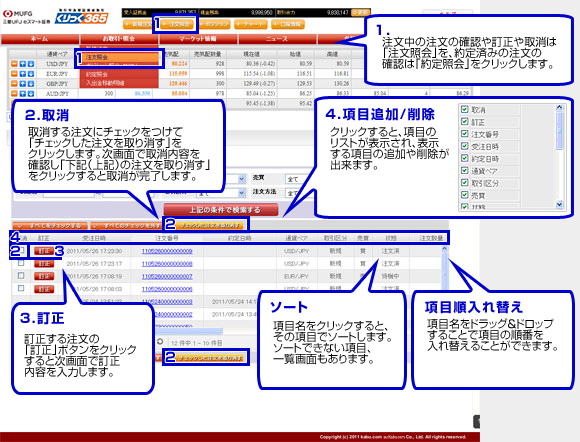Click the blue down-arrow icon in GBP/JPY row

[31, 84]
